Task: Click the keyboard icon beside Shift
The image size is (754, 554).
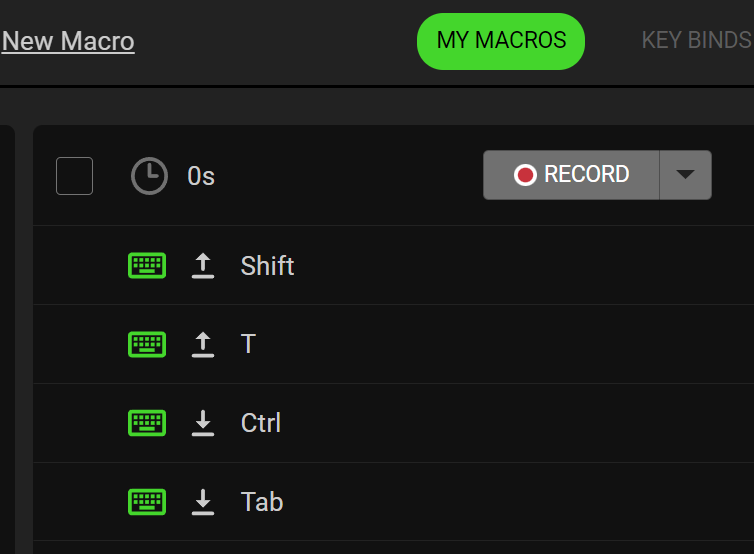Action: 147,265
